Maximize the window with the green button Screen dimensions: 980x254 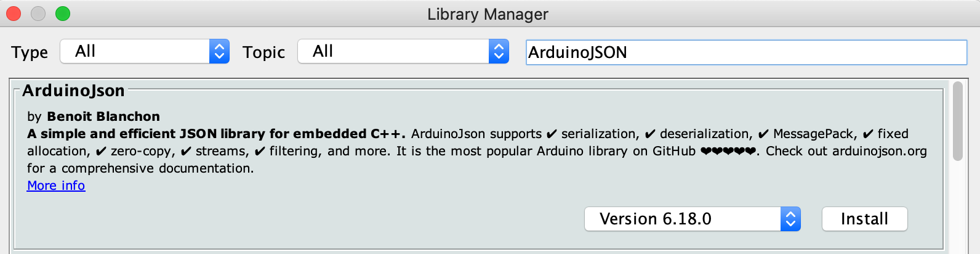[x=63, y=14]
